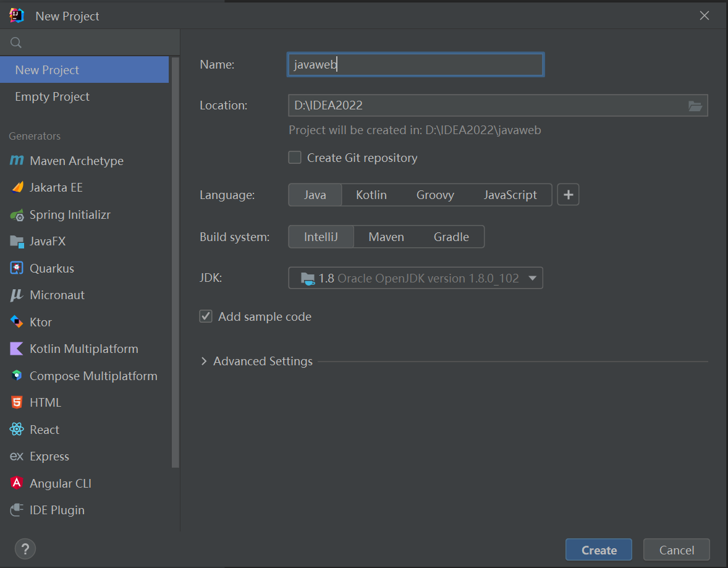728x568 pixels.
Task: Browse location with the folder icon
Action: pyautogui.click(x=695, y=106)
